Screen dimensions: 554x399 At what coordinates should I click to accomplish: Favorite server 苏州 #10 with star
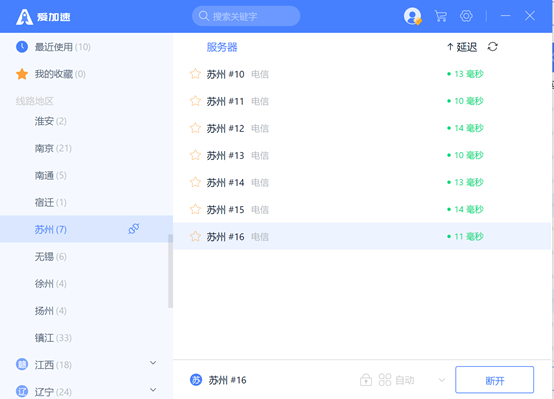point(195,74)
